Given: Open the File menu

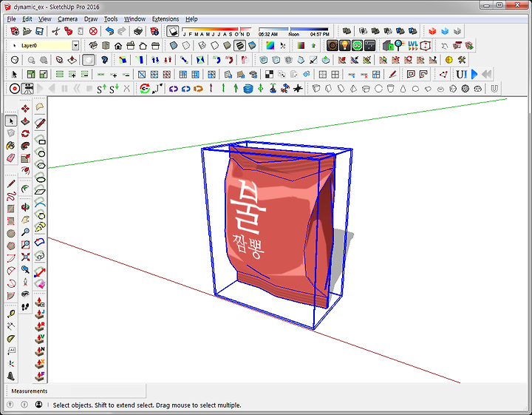Looking at the screenshot, I should tap(11, 19).
